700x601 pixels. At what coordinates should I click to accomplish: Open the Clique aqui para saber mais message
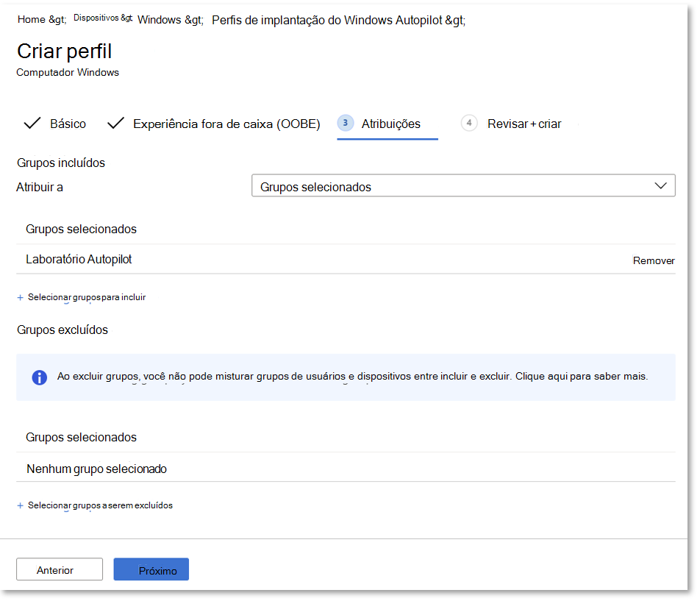[x=581, y=377]
